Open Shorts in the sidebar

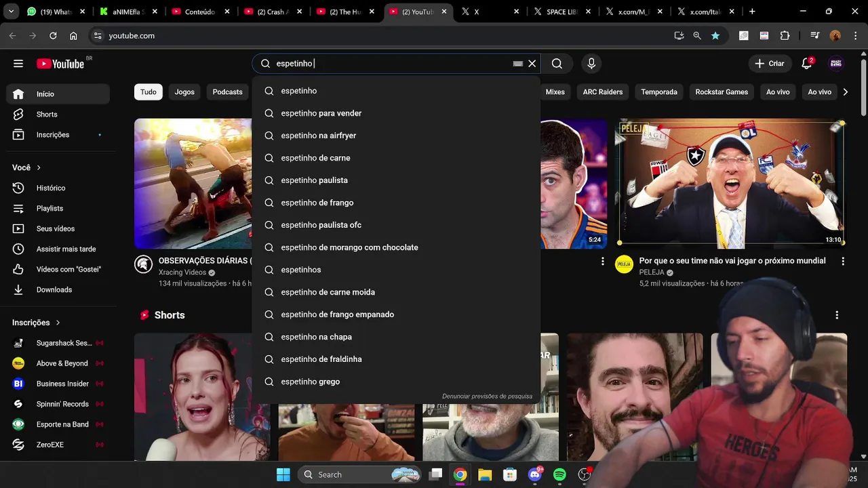point(58,115)
